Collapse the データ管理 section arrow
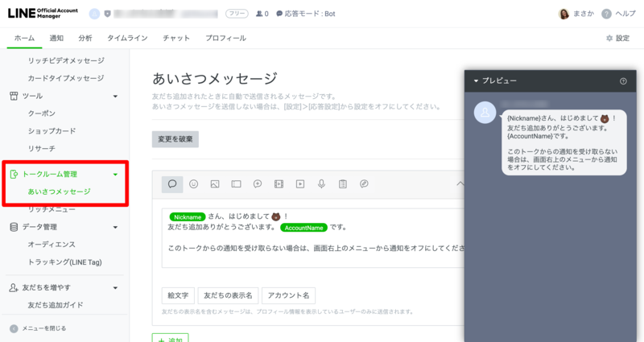This screenshot has height=342, width=644. click(x=115, y=227)
